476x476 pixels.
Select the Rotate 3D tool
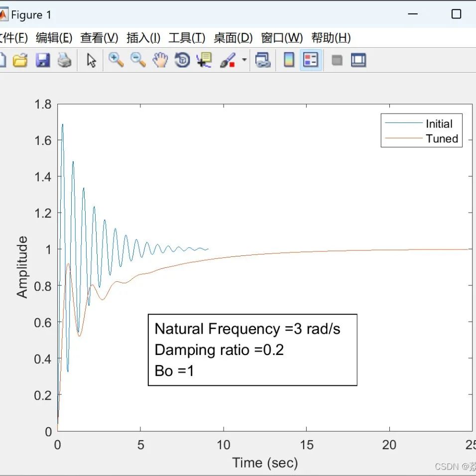pyautogui.click(x=182, y=60)
